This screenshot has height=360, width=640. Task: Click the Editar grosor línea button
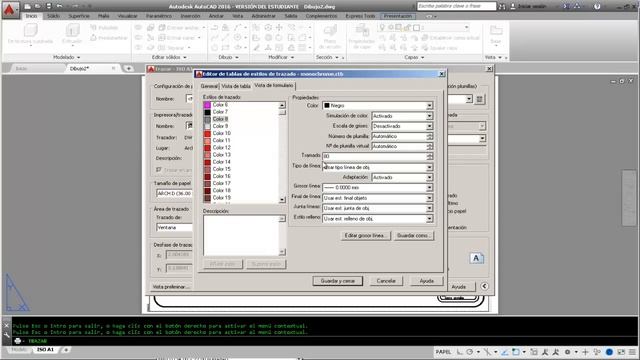click(x=365, y=236)
